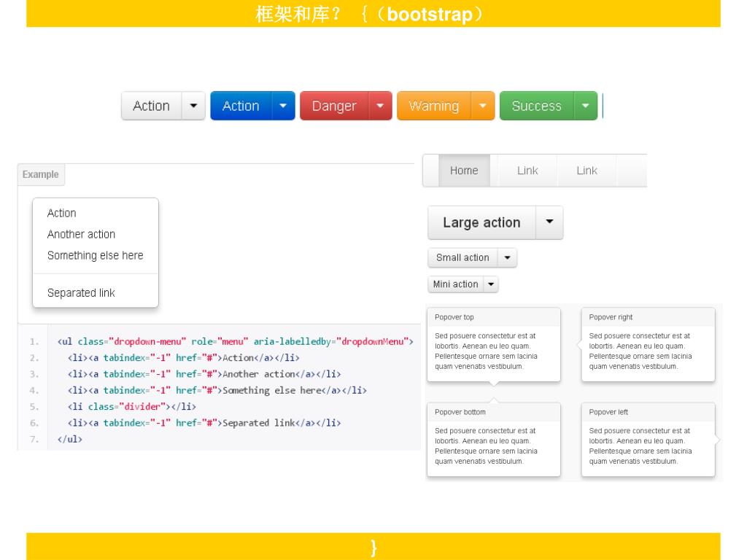Open the Success button's dropdown caret
Image resolution: width=747 pixels, height=560 pixels.
586,106
